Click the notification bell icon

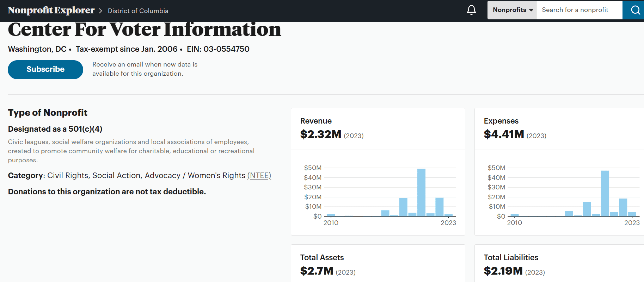click(x=471, y=10)
